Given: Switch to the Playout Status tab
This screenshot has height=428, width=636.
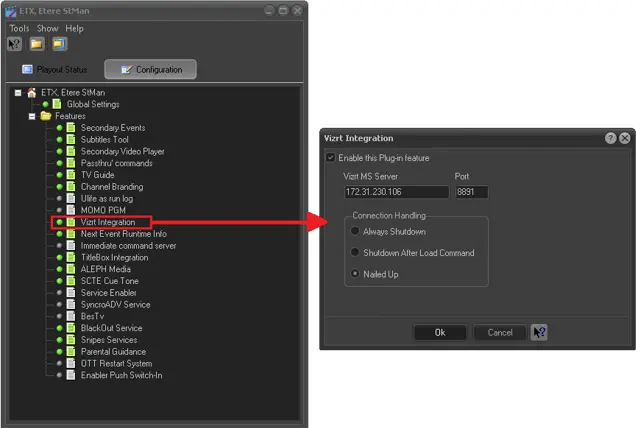Looking at the screenshot, I should pos(56,70).
